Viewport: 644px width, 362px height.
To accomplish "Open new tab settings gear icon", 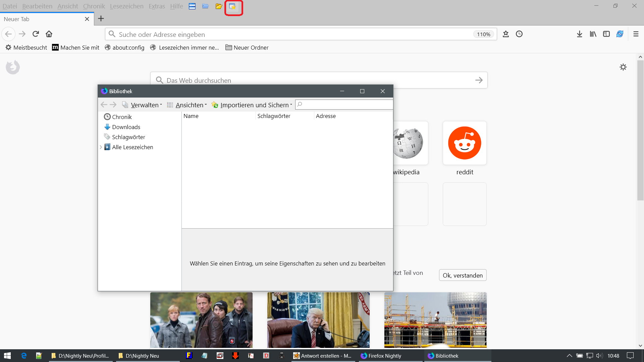I will 623,67.
